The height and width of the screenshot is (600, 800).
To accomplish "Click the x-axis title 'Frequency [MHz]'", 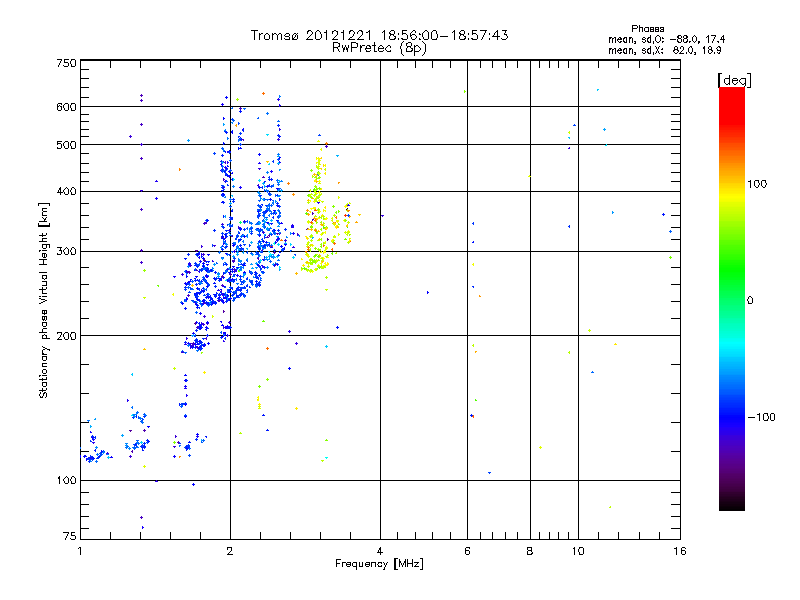I will [379, 564].
